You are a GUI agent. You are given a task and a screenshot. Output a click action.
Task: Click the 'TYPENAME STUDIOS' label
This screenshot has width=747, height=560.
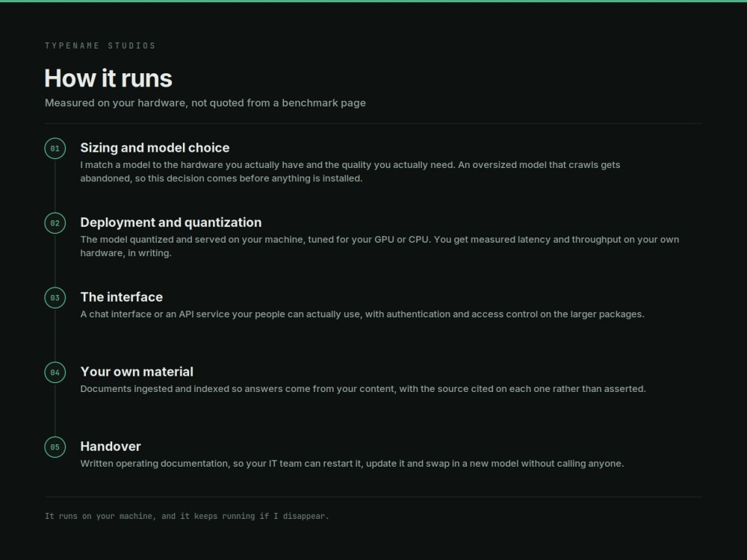100,46
